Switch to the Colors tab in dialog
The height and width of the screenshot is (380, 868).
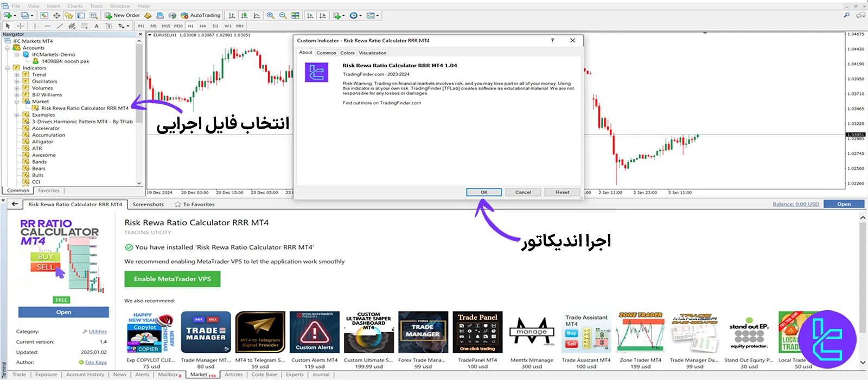click(347, 53)
